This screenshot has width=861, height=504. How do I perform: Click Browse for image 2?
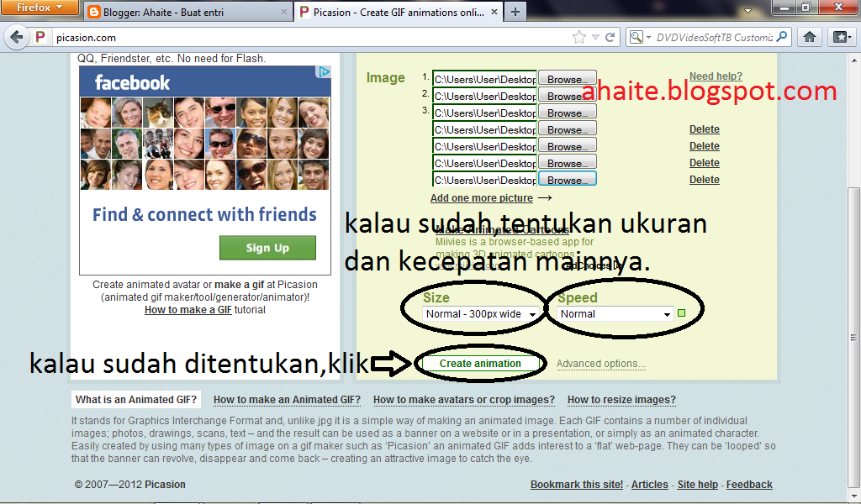(x=568, y=96)
